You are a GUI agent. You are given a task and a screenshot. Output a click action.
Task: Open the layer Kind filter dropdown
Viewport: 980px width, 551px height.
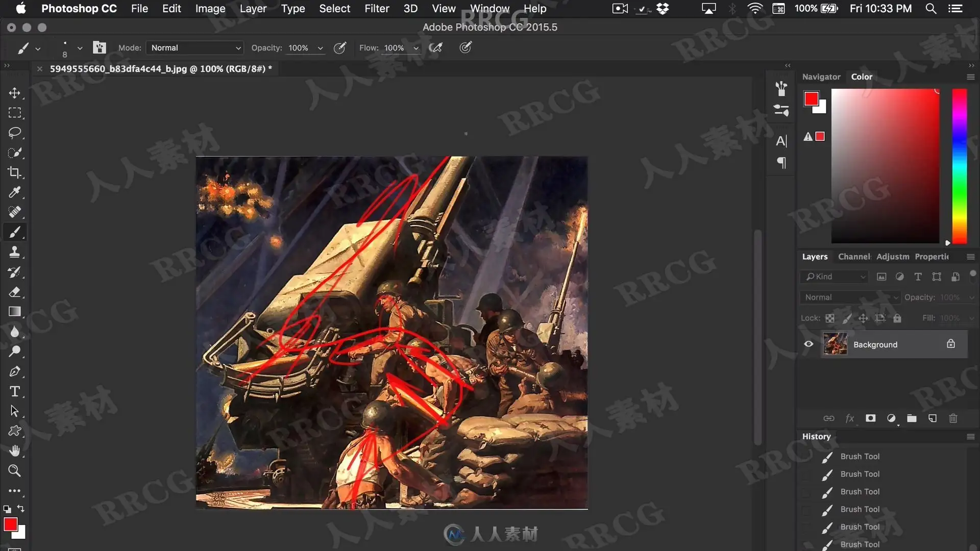834,277
